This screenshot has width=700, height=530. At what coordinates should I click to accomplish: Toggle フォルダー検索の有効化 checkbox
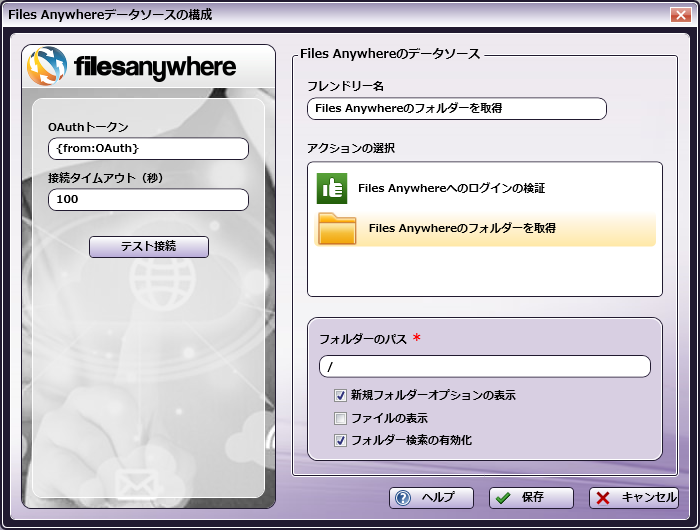point(340,441)
